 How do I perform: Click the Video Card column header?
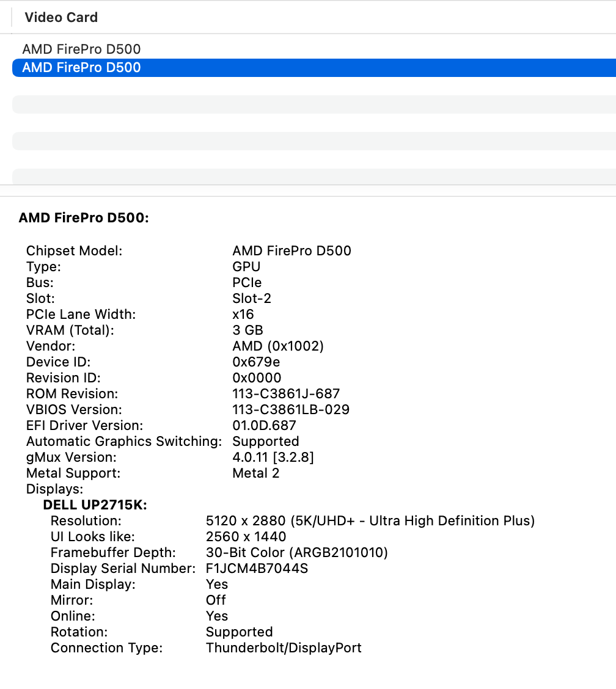click(61, 18)
